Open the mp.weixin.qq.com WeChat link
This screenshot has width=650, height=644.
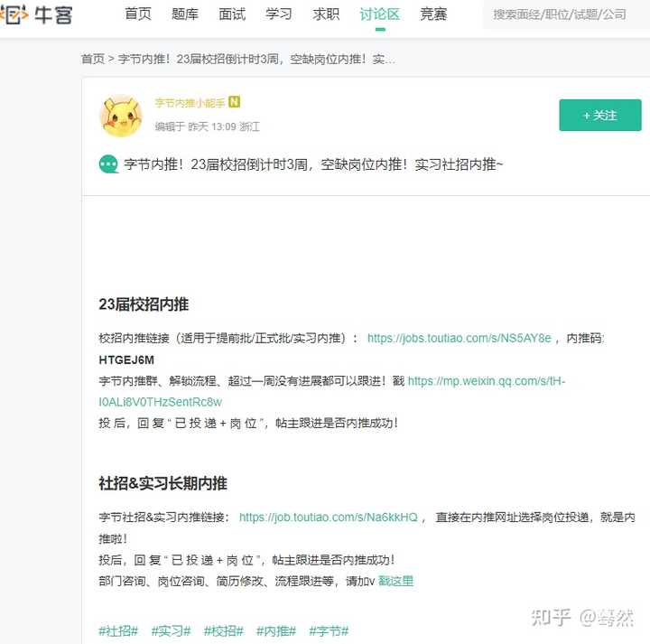point(331,391)
